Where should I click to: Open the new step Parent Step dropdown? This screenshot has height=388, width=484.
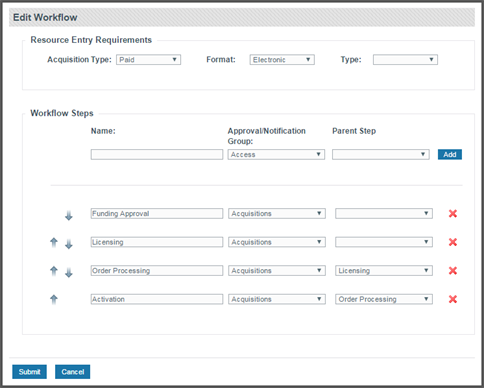[x=381, y=154]
